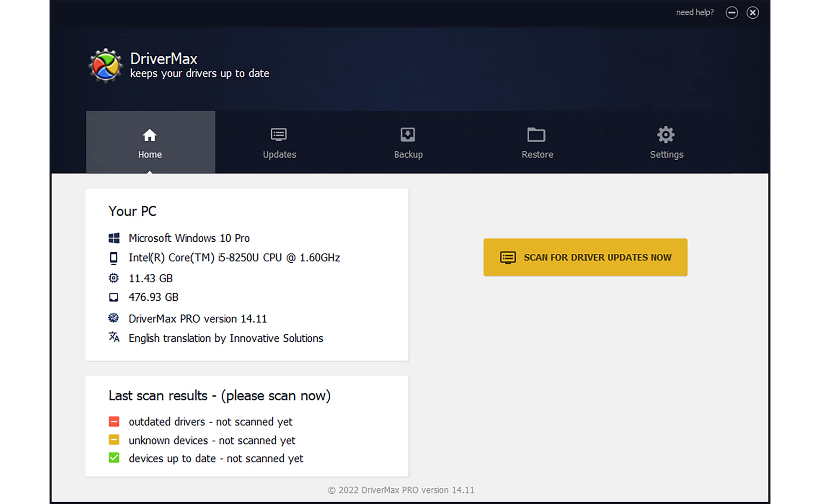Click Scan for Driver Updates Now button

585,257
